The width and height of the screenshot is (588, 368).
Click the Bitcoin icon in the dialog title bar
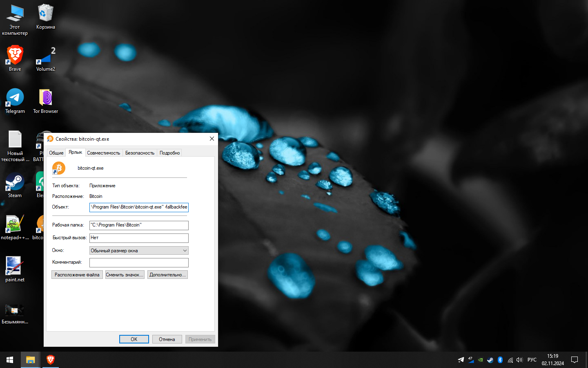(x=50, y=139)
